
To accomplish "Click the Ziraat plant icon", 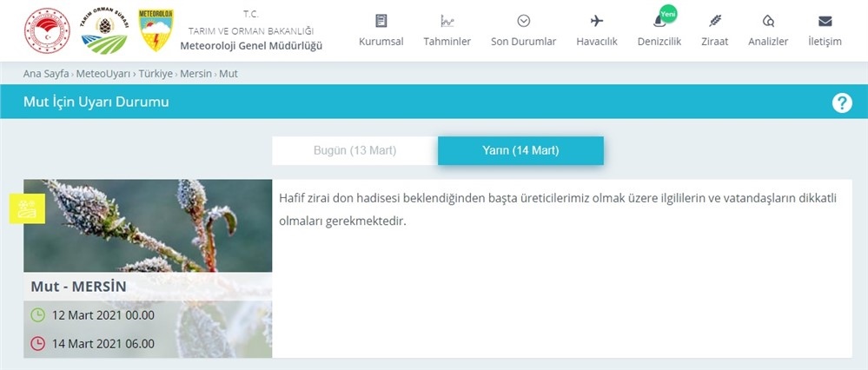I will (x=714, y=21).
